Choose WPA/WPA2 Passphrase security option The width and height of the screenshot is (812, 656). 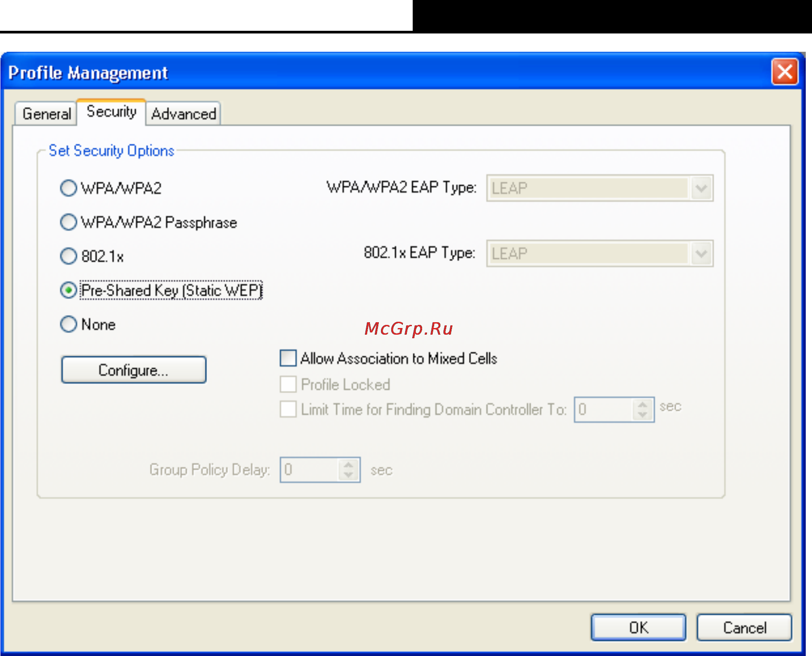point(68,222)
